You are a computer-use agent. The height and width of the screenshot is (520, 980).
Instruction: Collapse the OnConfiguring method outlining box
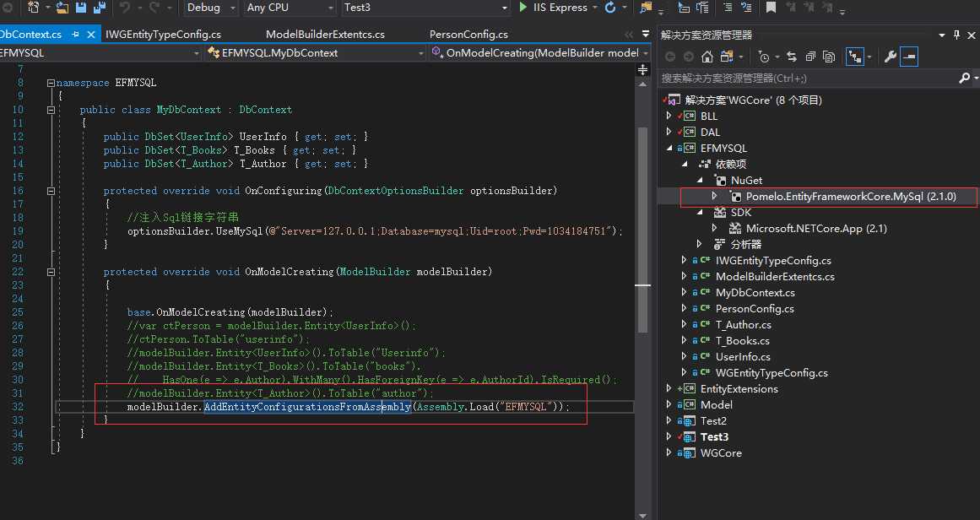pos(51,191)
